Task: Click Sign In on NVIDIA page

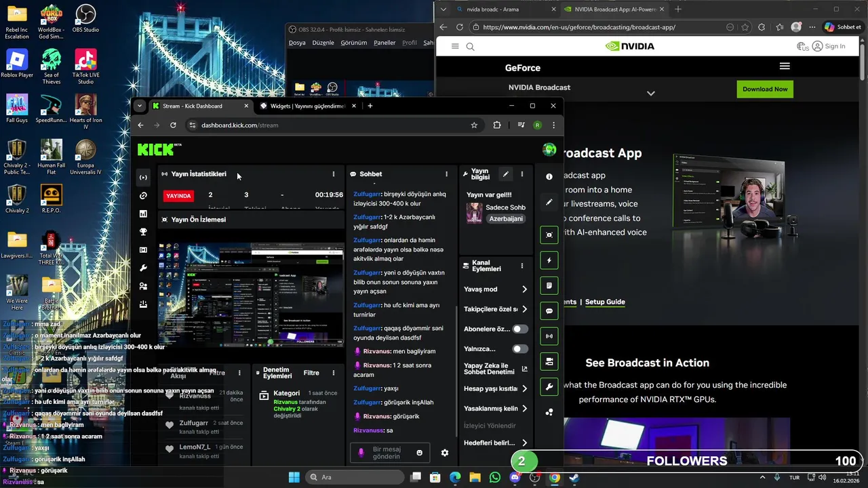Action: coord(829,46)
